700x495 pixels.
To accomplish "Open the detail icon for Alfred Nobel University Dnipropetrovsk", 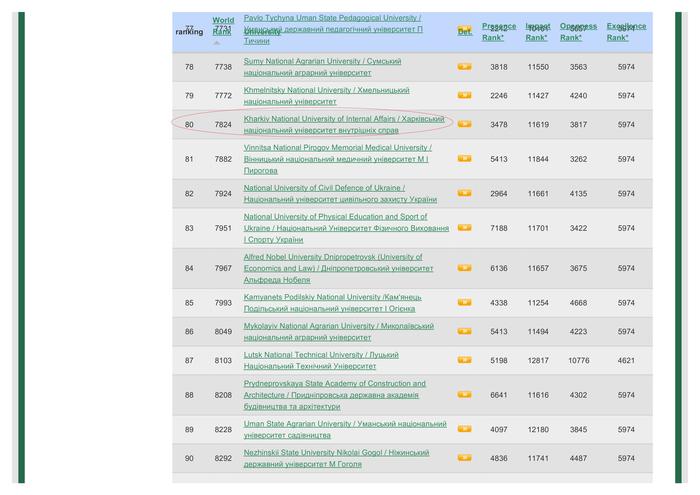I will pos(464,268).
